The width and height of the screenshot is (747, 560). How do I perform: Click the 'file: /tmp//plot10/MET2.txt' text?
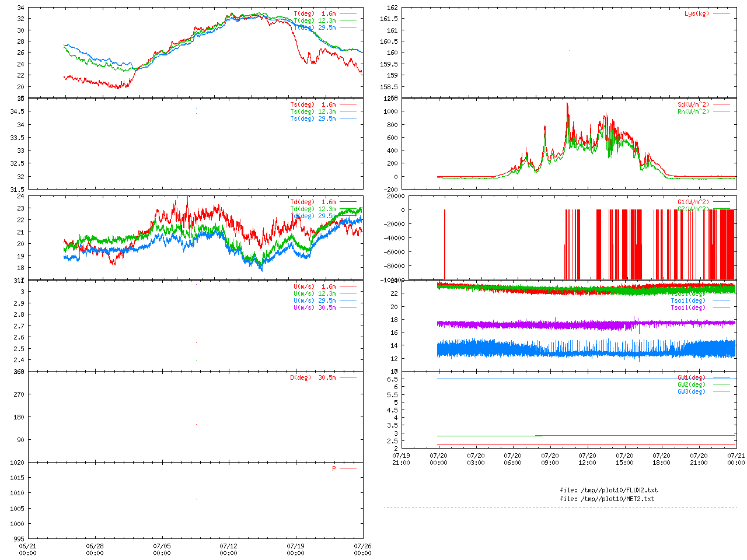(x=607, y=499)
